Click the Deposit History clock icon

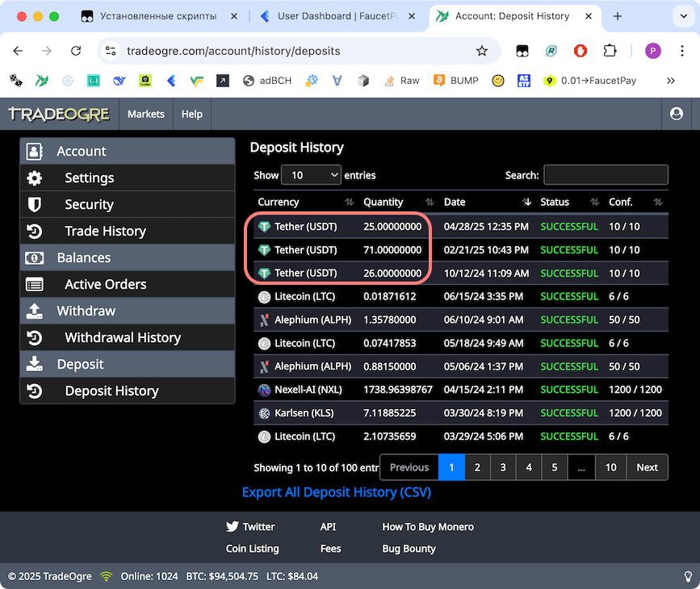pyautogui.click(x=35, y=391)
